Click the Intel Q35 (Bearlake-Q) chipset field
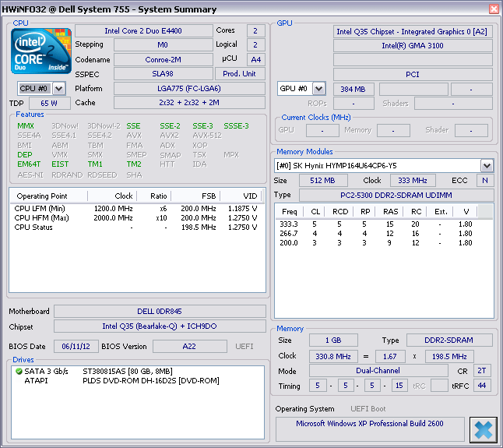 pyautogui.click(x=160, y=326)
